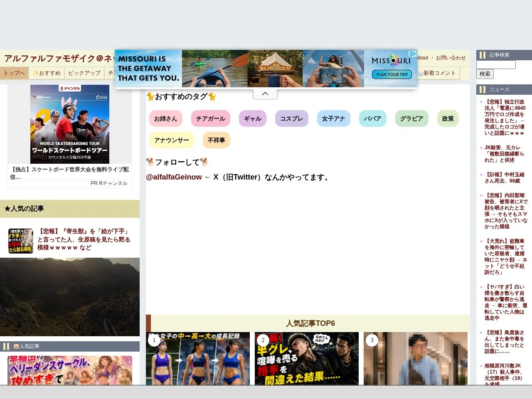Open TOP6 ranked article number 1 thumbnail

pos(198,359)
